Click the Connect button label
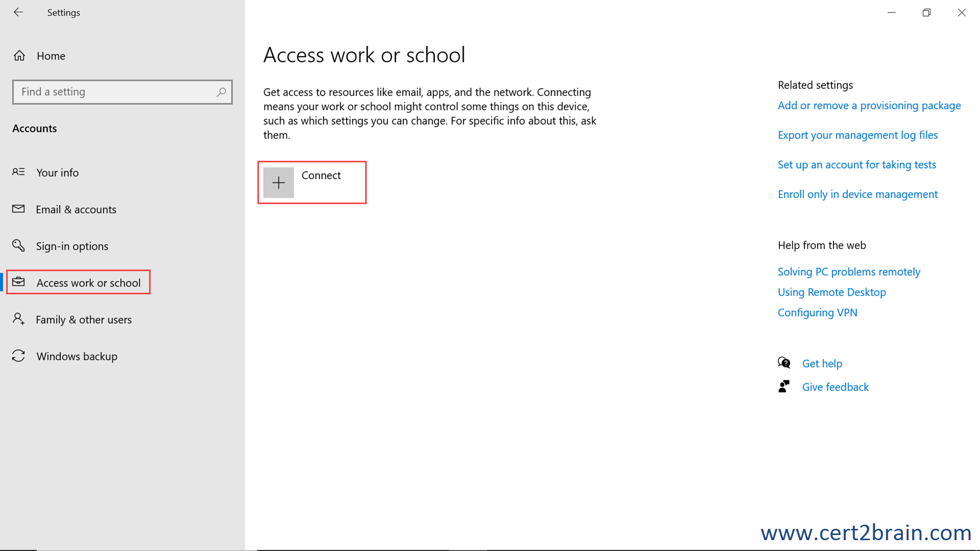Viewport: 980px width, 551px height. click(321, 175)
